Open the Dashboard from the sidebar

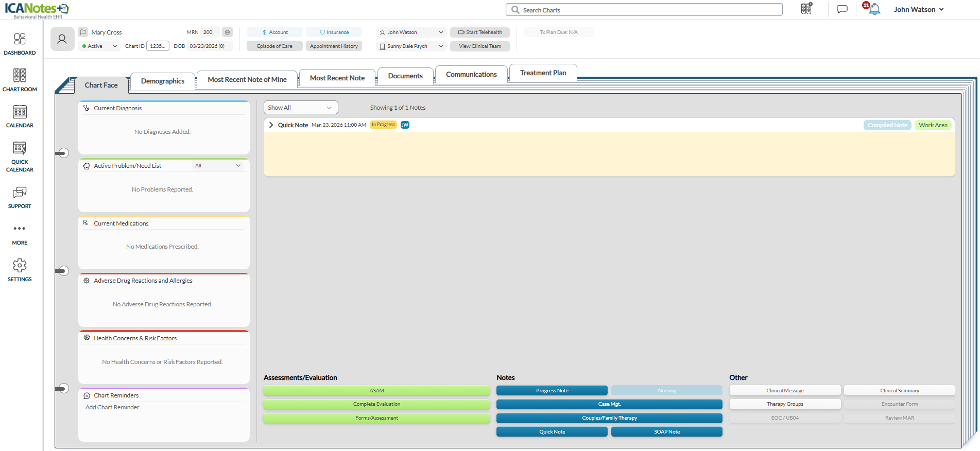coord(20,44)
